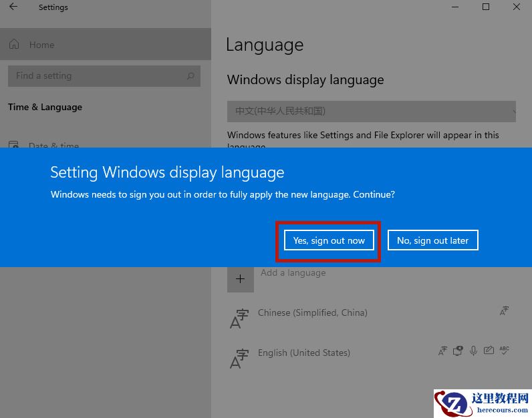
Task: Open the Windows display language dropdown
Action: click(x=372, y=112)
